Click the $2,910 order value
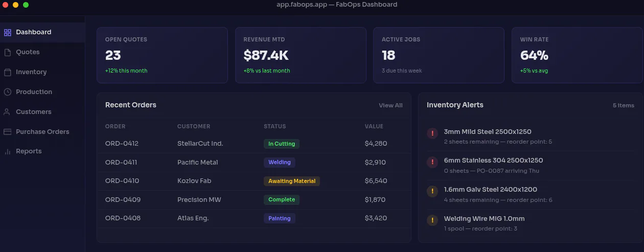This screenshot has width=644, height=252. click(375, 163)
